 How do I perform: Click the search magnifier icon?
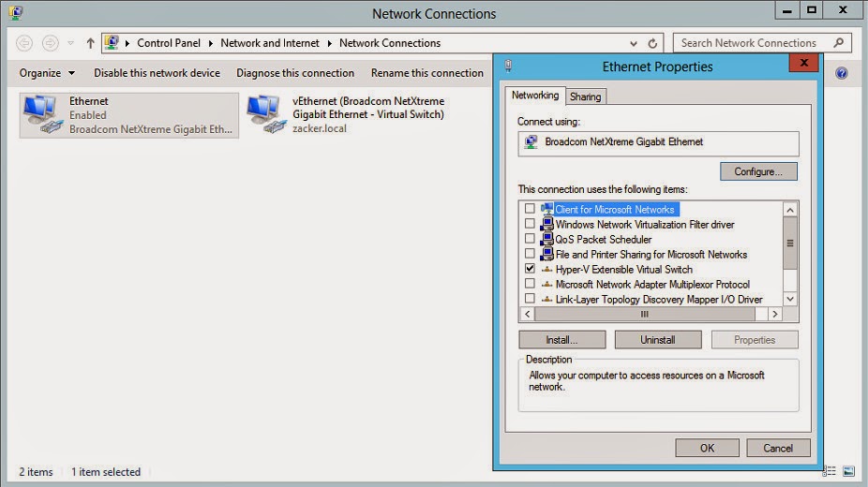tap(839, 42)
